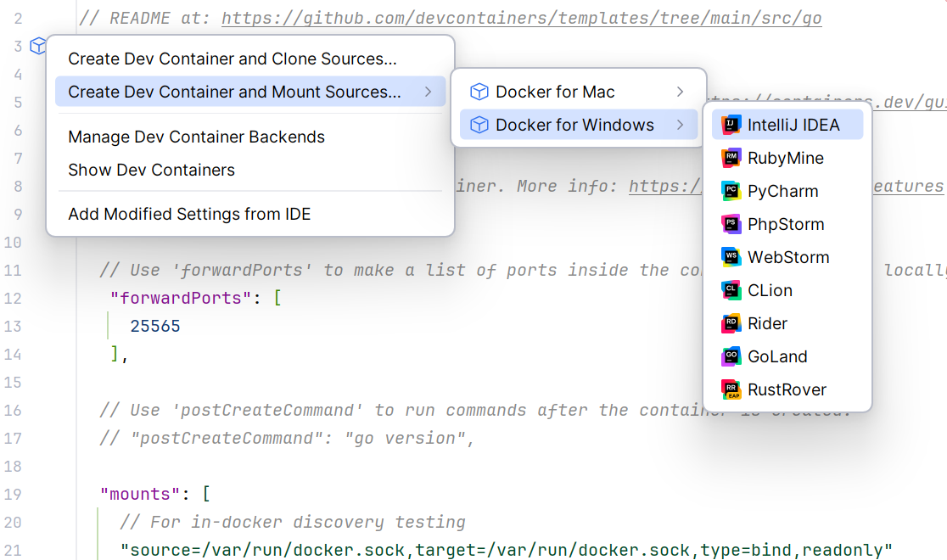Select Show Dev Containers
The height and width of the screenshot is (560, 947).
tap(250, 170)
